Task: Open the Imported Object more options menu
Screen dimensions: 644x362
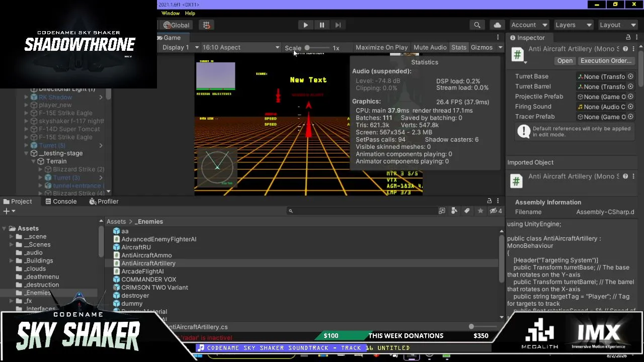Action: click(633, 176)
